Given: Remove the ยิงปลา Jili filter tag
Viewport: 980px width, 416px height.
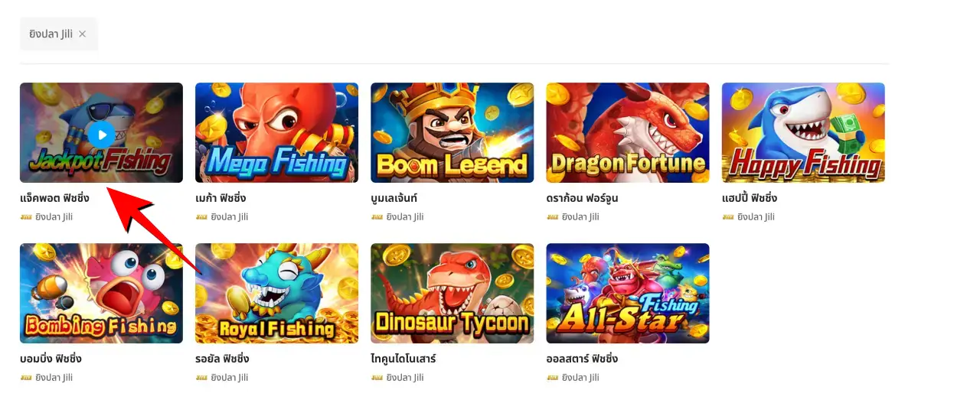Looking at the screenshot, I should 83,34.
